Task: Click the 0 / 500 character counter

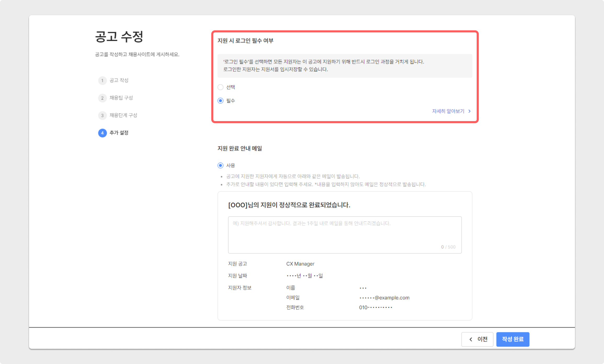Action: pos(448,247)
